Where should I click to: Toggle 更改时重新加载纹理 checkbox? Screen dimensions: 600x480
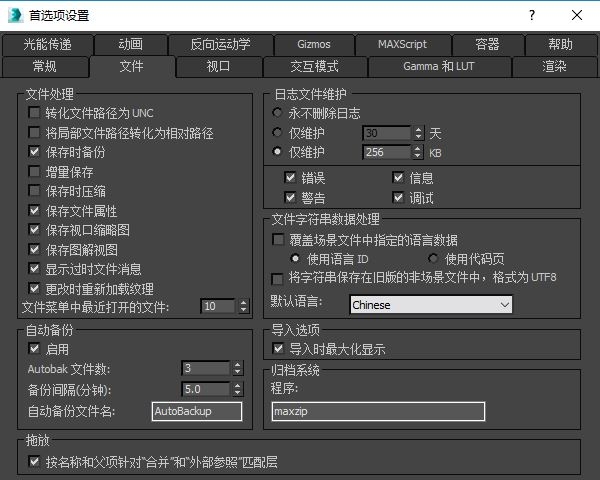click(x=34, y=288)
